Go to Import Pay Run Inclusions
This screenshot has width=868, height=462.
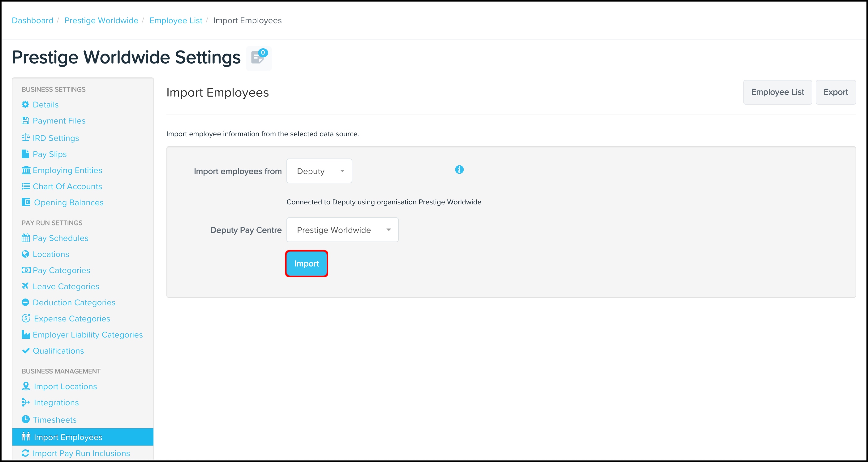pyautogui.click(x=81, y=453)
